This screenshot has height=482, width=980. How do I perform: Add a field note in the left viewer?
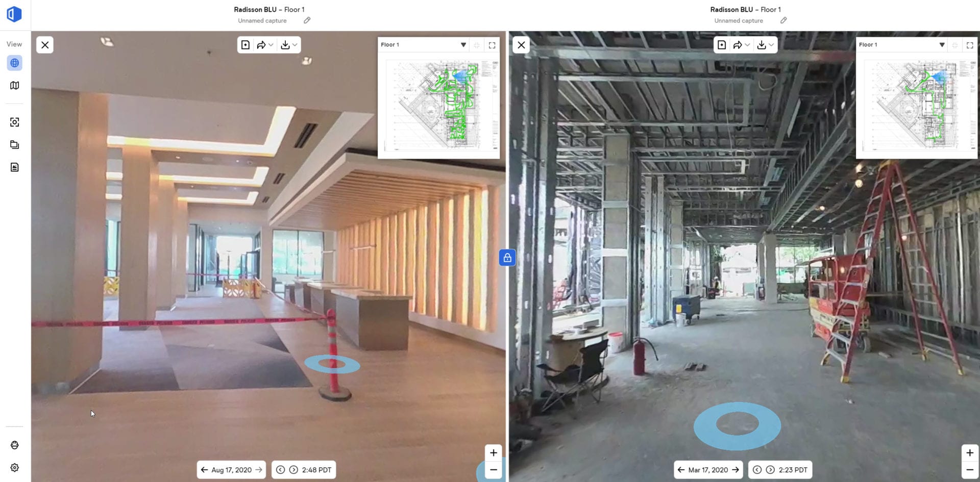(246, 45)
